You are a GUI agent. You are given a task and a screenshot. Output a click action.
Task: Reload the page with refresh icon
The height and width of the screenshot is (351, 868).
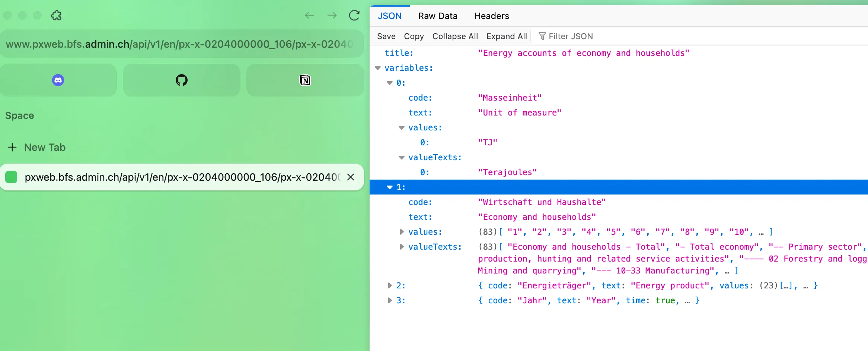[x=354, y=15]
